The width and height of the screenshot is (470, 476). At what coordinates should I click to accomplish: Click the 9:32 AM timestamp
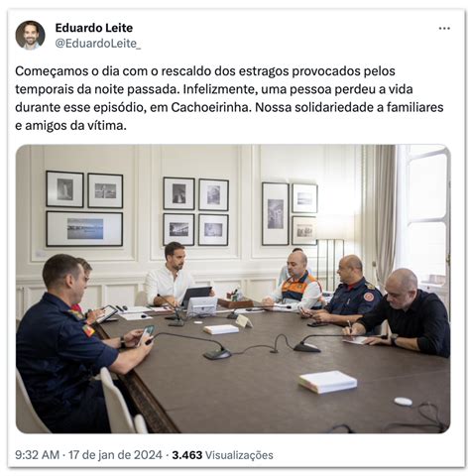point(37,455)
